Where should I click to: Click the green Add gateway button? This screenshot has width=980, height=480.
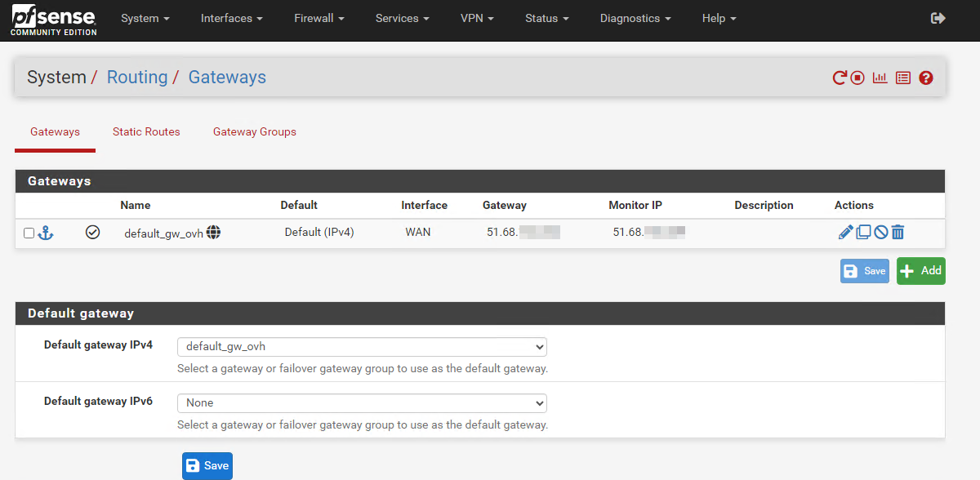(x=920, y=271)
